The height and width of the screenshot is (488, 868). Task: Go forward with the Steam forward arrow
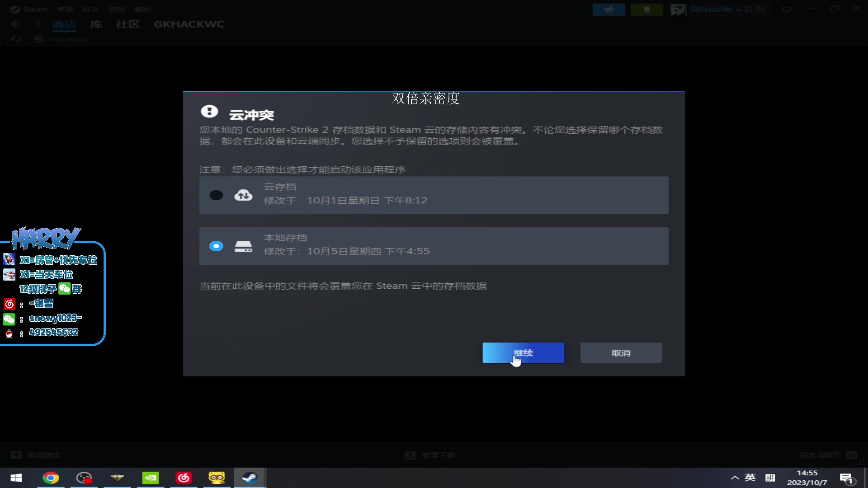click(x=38, y=24)
